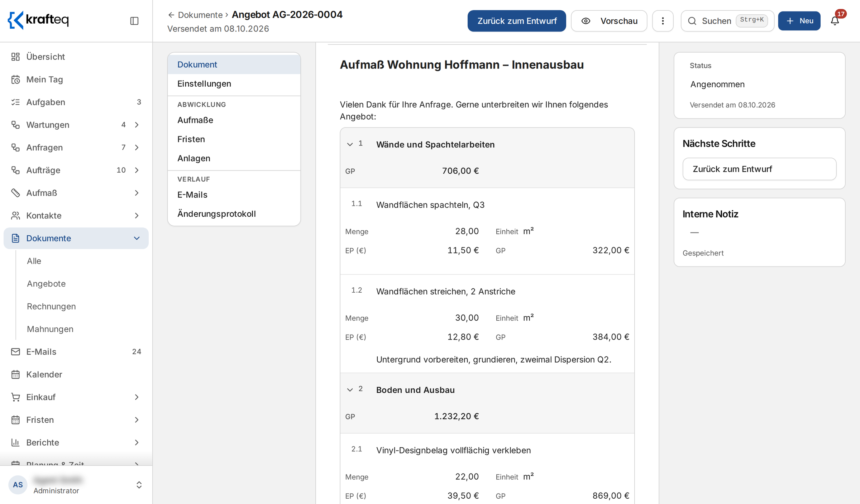Click the Dokumente breadcrumb link
The image size is (860, 504).
coord(200,15)
